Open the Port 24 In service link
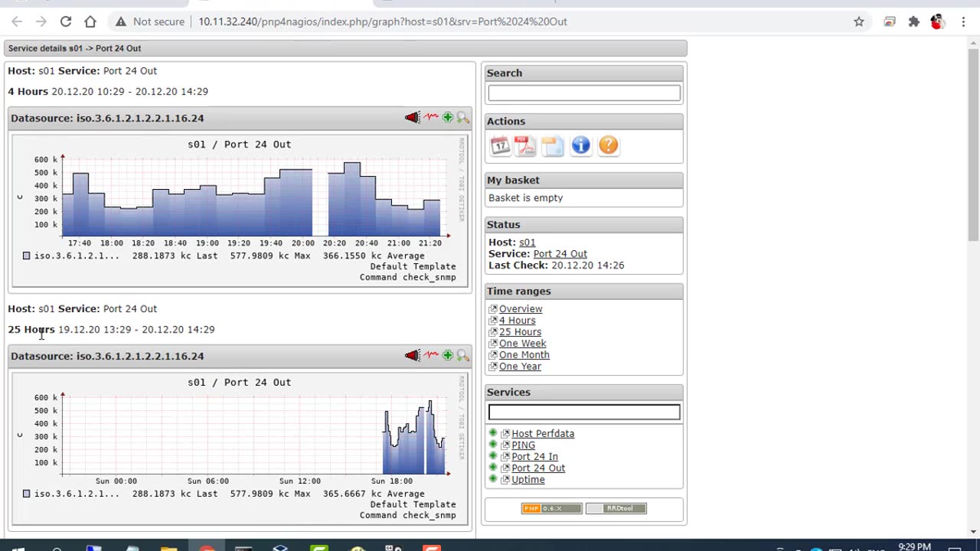The height and width of the screenshot is (551, 980). point(534,457)
